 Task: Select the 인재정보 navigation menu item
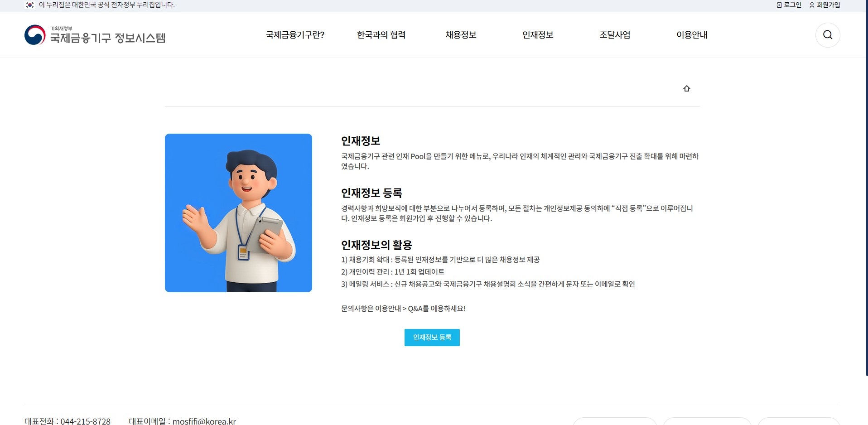(538, 35)
